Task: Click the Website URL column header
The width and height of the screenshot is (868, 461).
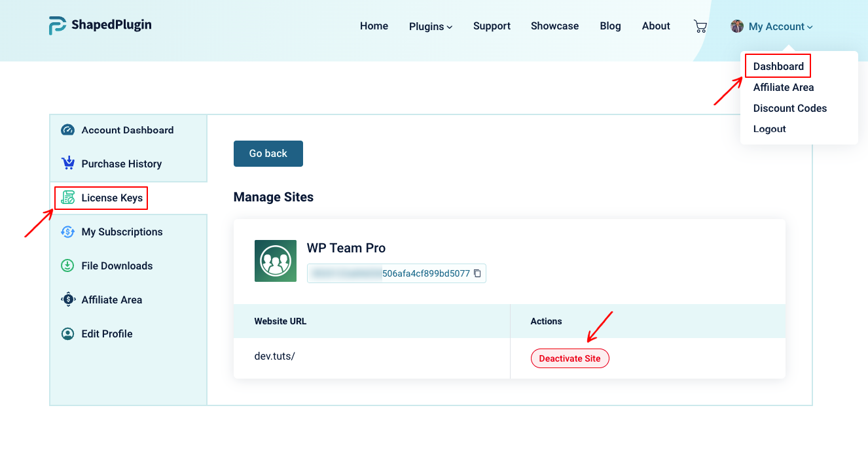Action: click(280, 321)
